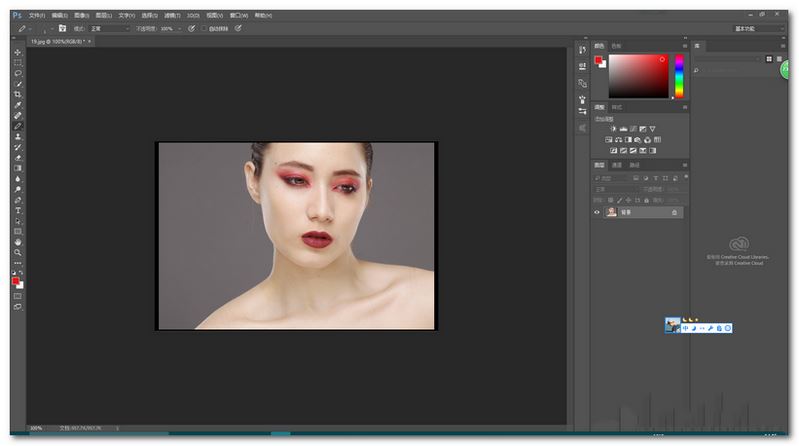The height and width of the screenshot is (446, 799).
Task: Select the Hand tool
Action: coord(17,242)
